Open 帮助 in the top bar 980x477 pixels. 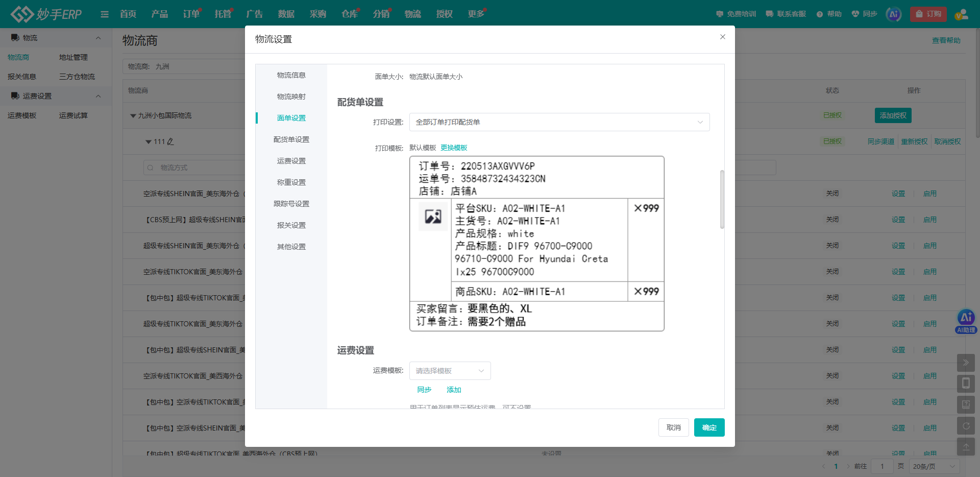(x=829, y=14)
